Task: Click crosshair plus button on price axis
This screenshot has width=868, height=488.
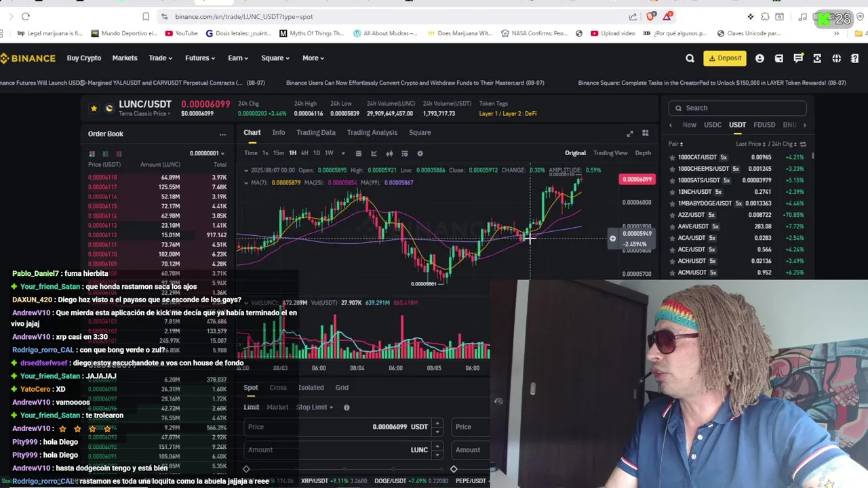Action: click(x=612, y=239)
